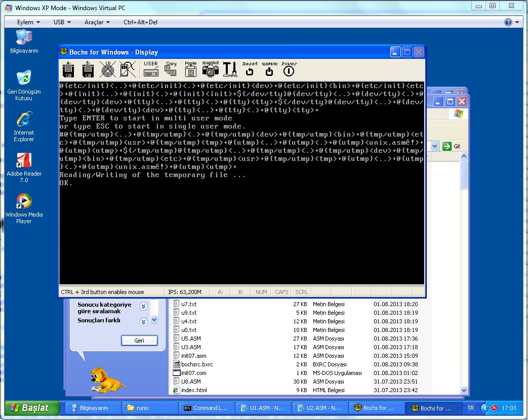Click the floppy B: drive icon in Bochs

[x=88, y=69]
